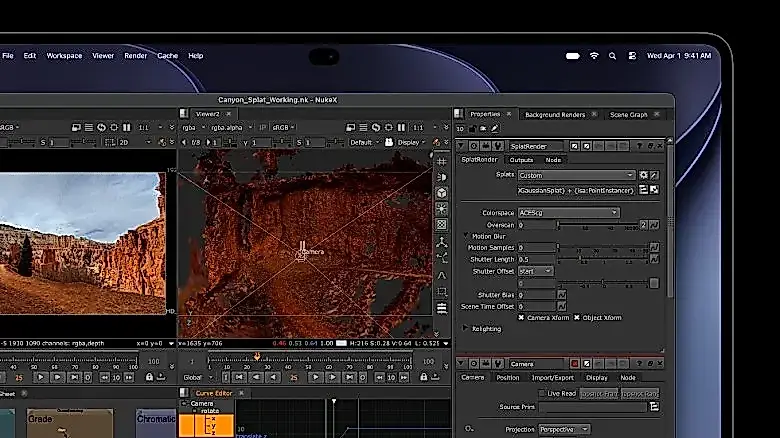This screenshot has height=438, width=780.
Task: Open the File menu
Action: [8, 56]
